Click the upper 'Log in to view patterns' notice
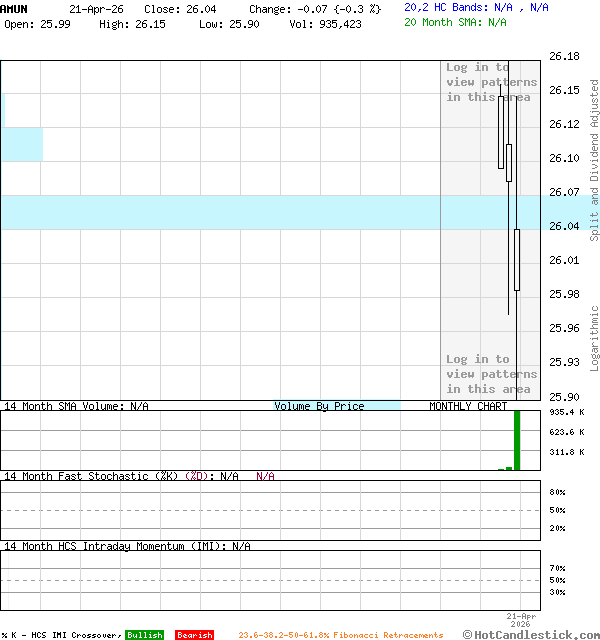 (491, 82)
